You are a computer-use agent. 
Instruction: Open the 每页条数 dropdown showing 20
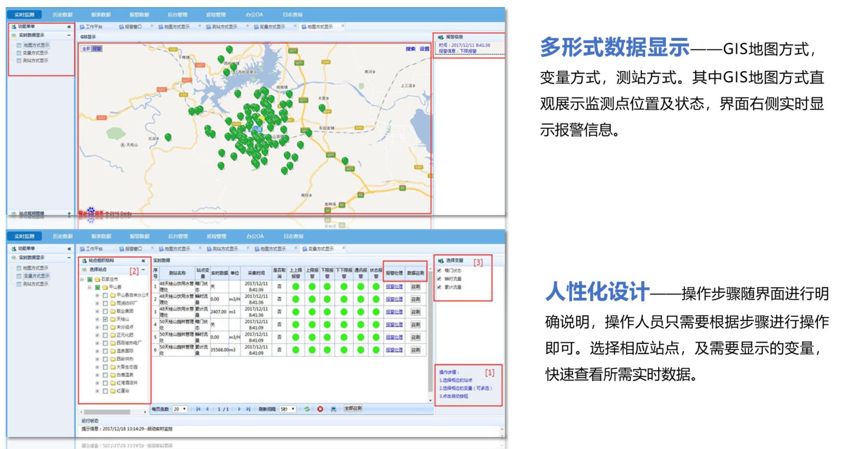coord(180,410)
